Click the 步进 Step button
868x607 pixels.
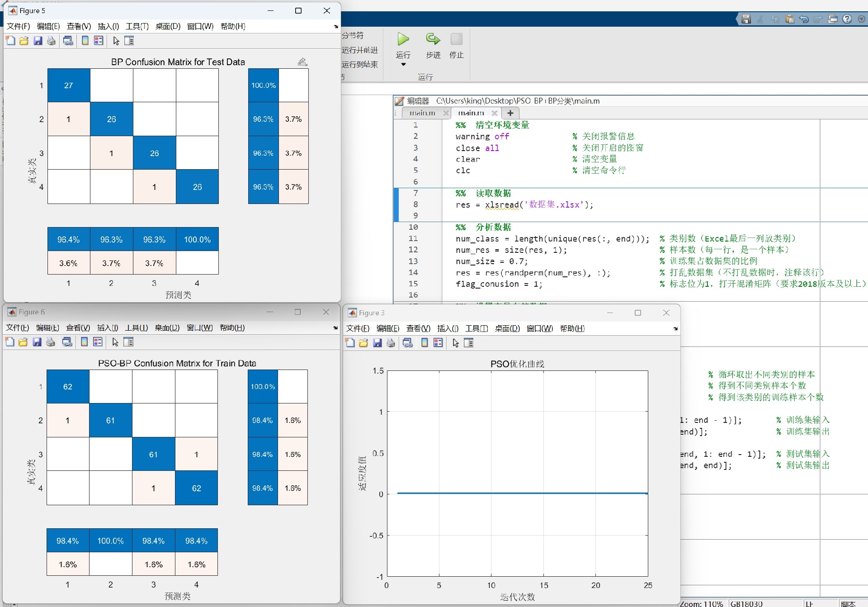[x=433, y=40]
